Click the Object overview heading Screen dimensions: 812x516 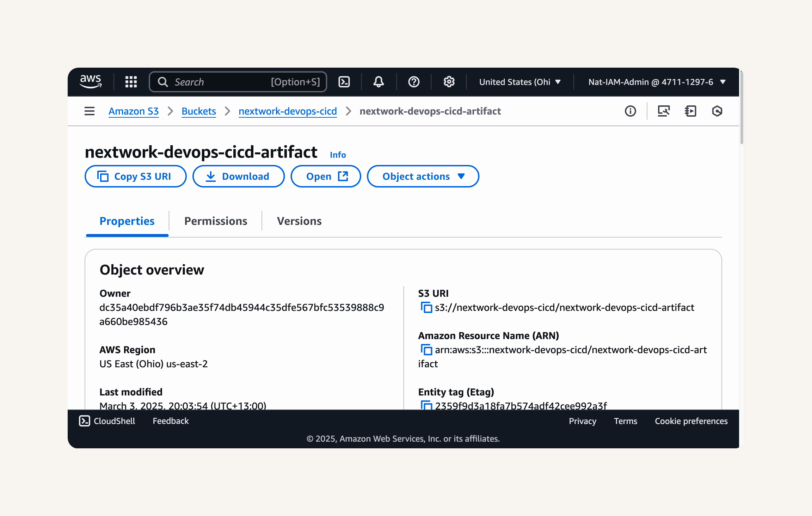click(x=152, y=270)
